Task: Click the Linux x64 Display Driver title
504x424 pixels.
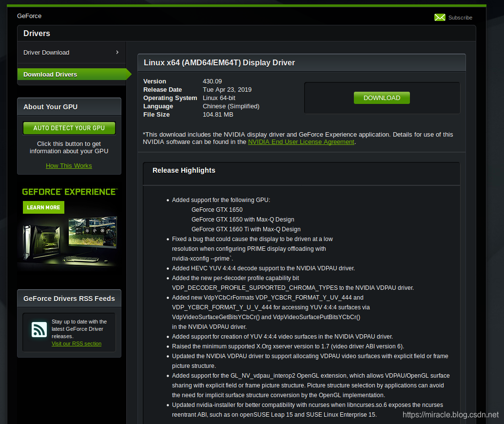Action: [219, 63]
